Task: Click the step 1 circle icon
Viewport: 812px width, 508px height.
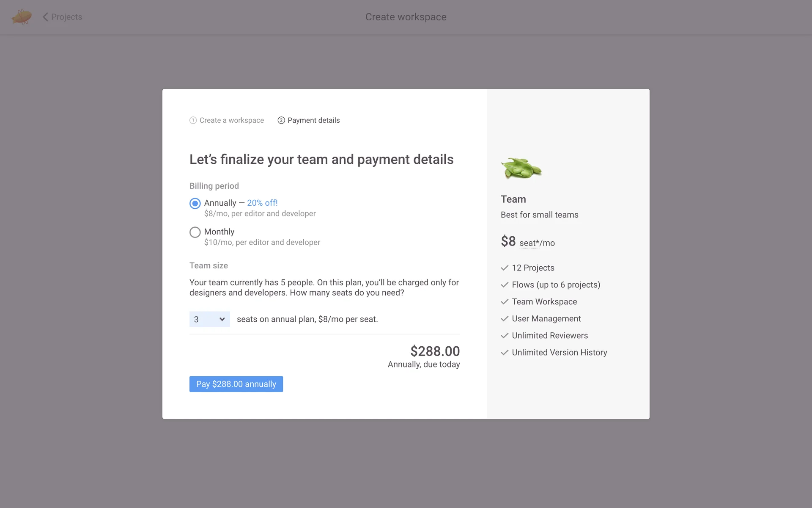Action: (x=193, y=120)
